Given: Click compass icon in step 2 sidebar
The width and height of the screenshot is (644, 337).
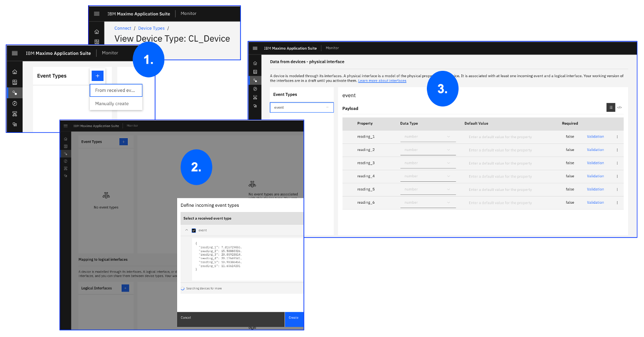Looking at the screenshot, I should (66, 161).
